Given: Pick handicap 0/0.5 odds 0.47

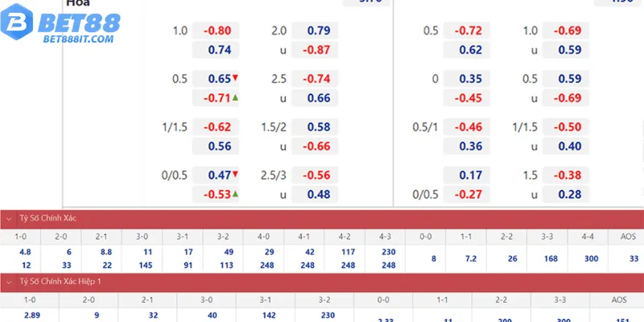Looking at the screenshot, I should click(216, 175).
